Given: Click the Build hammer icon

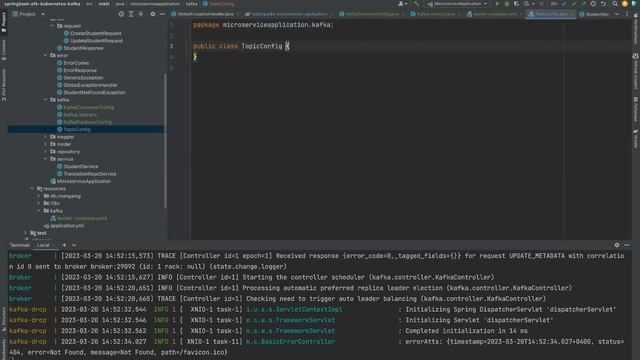Looking at the screenshot, I should click(x=416, y=4).
